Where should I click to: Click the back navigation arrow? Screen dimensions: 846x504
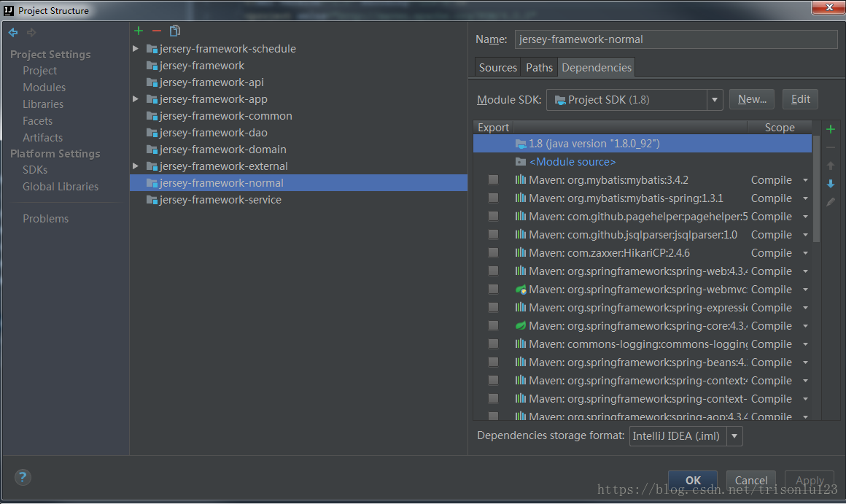(x=13, y=32)
